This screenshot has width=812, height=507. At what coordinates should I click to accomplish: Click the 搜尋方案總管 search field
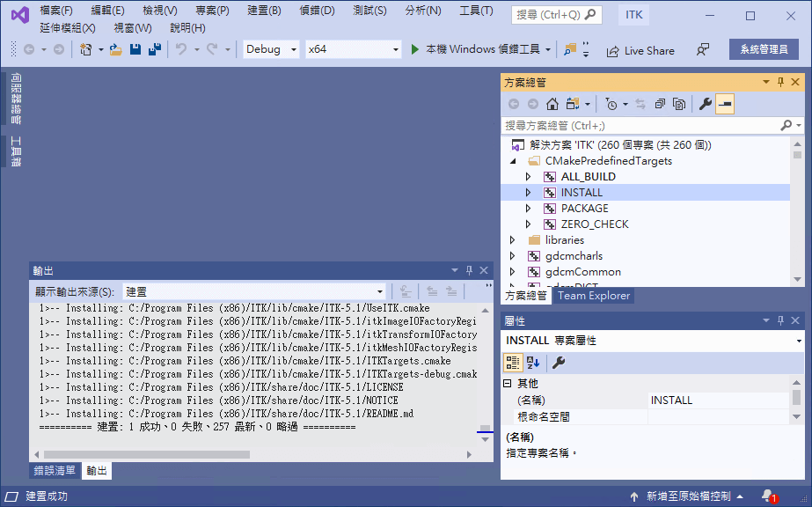click(x=652, y=125)
